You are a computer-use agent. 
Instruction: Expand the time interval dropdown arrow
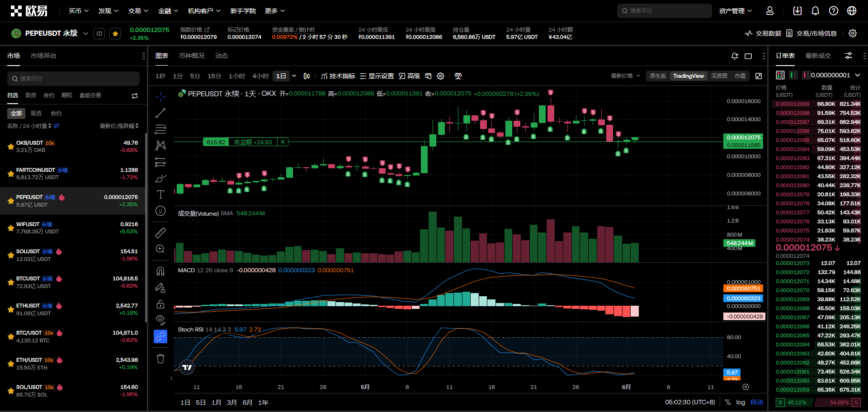(294, 76)
